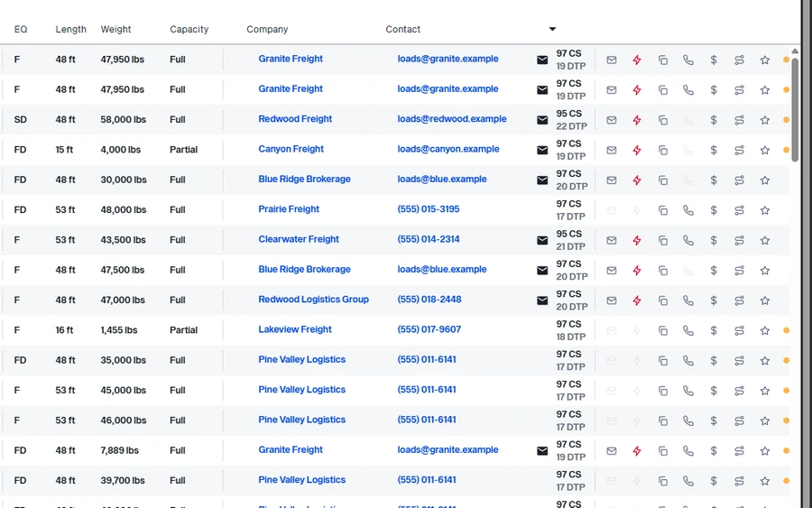
Task: Open dollar icon for Canyon Freight row
Action: (714, 150)
